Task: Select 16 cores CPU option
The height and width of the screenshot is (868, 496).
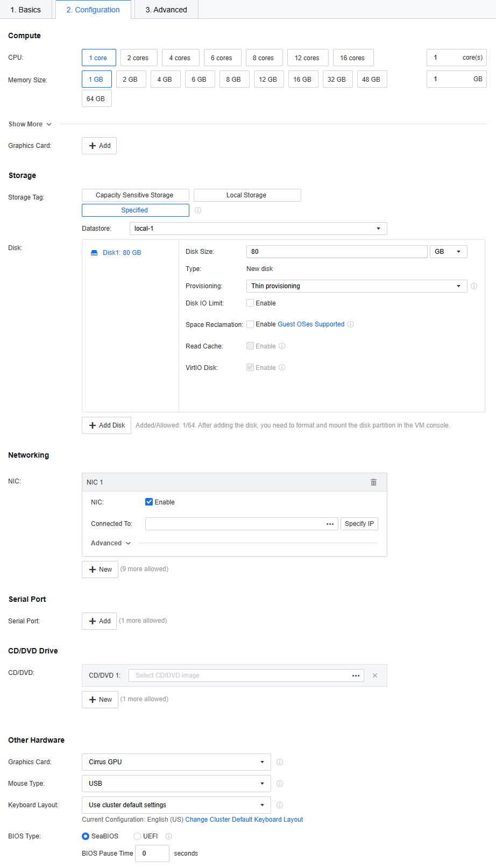Action: click(x=352, y=58)
